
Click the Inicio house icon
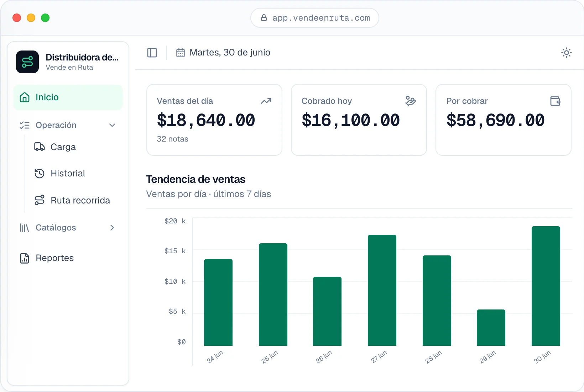tap(25, 97)
